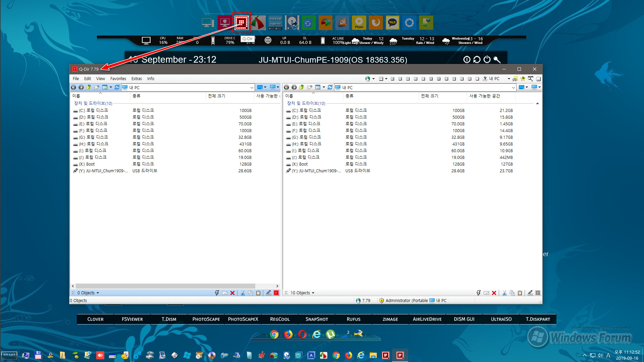
Task: Select the single-pane layout icon
Action: [x=477, y=79]
